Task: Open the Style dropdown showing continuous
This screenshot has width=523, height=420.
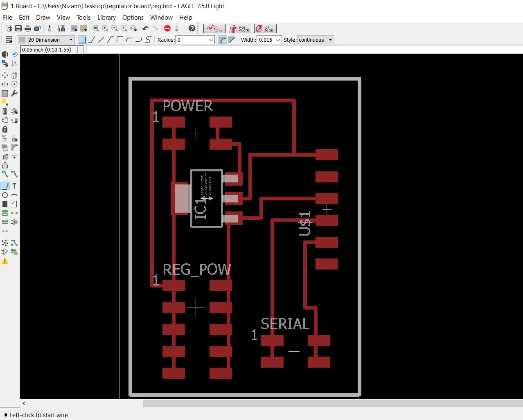Action: (x=316, y=40)
